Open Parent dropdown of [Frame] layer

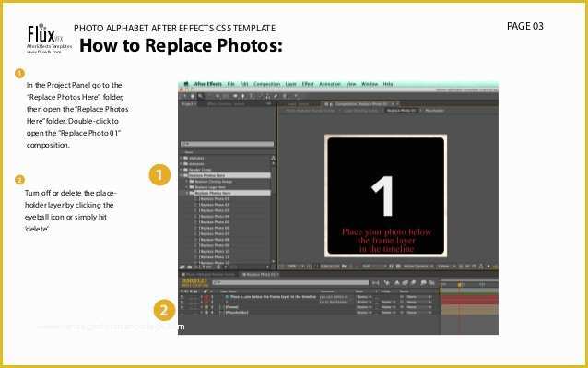click(419, 307)
